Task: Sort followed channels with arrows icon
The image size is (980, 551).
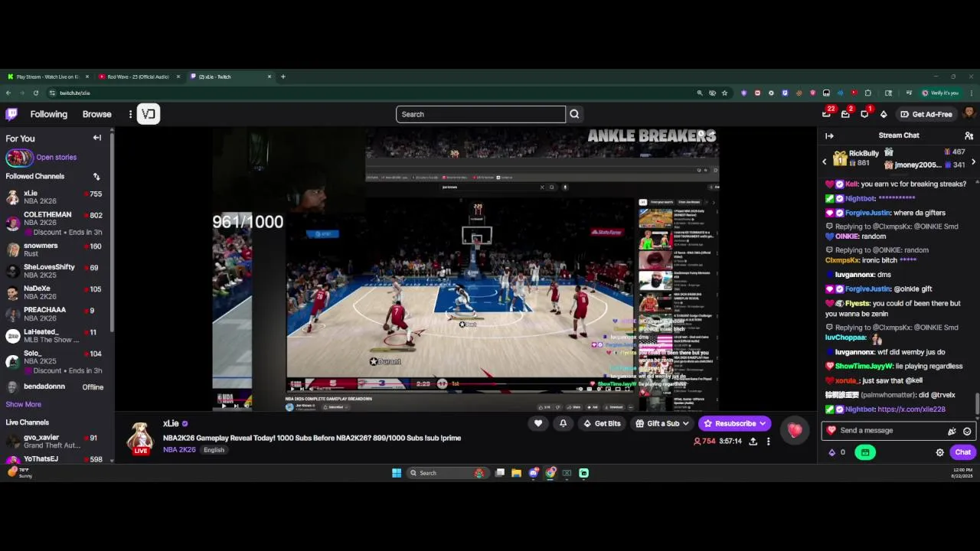Action: coord(96,176)
